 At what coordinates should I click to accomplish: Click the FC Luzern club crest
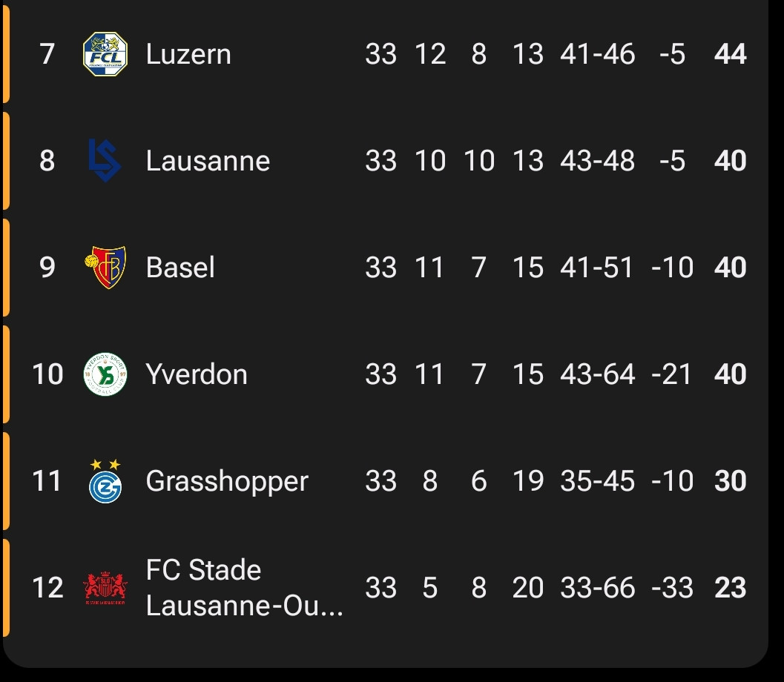(105, 54)
